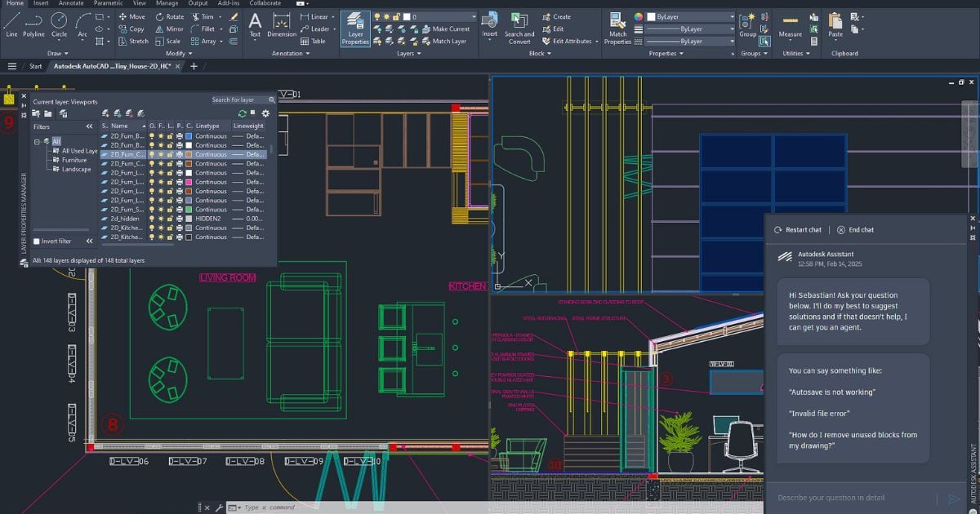Click Match Properties tool
Screen dimensions: 980x514
[618, 27]
